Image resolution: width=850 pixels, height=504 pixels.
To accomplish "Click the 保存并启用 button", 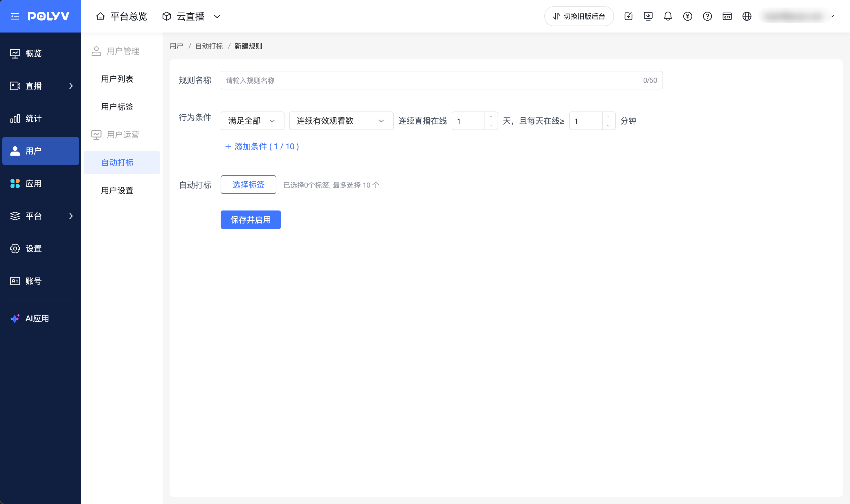I will coord(251,220).
